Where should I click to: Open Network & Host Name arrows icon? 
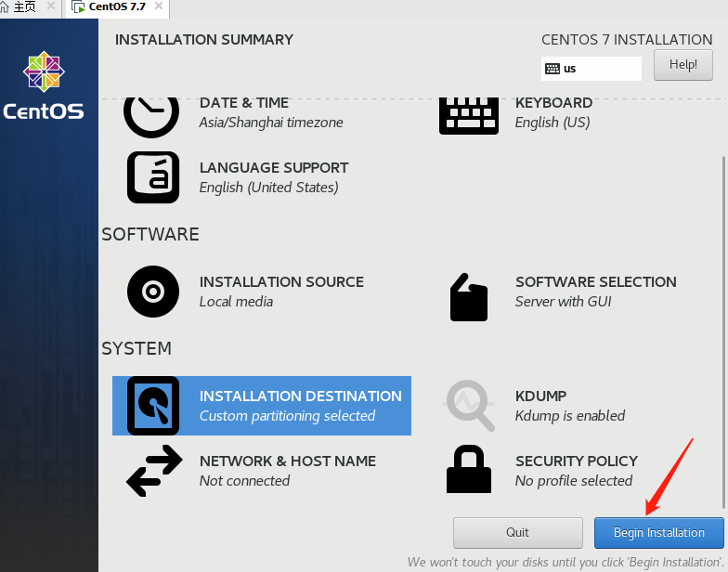(154, 471)
